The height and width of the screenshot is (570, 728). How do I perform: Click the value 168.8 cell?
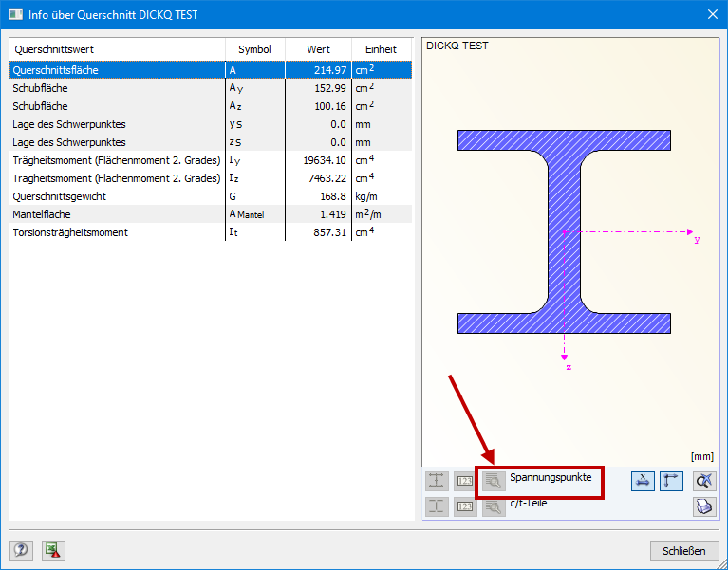[x=319, y=196]
